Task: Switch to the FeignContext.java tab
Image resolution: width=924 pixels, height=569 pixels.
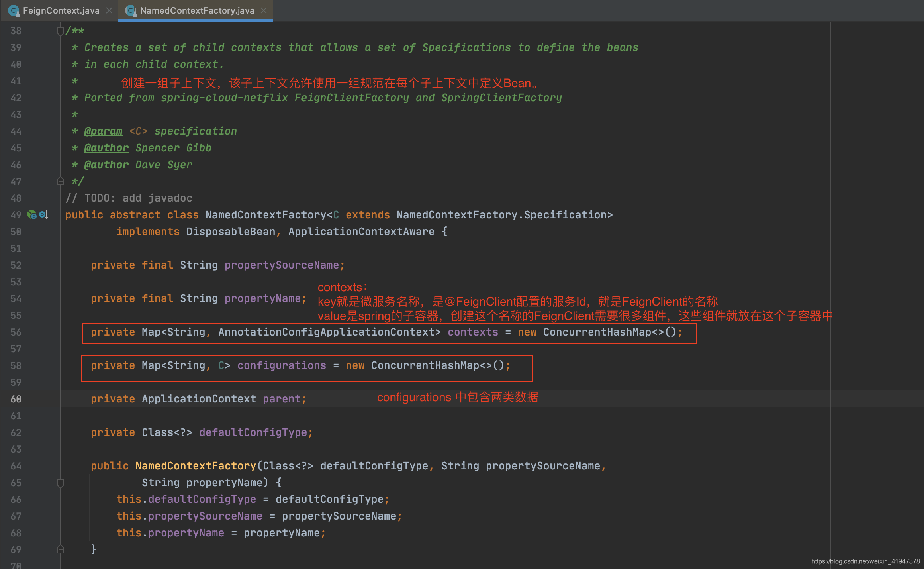Action: tap(61, 11)
